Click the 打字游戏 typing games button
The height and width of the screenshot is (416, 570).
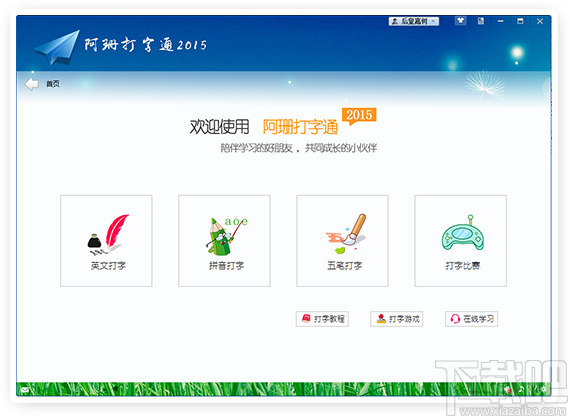tap(397, 319)
